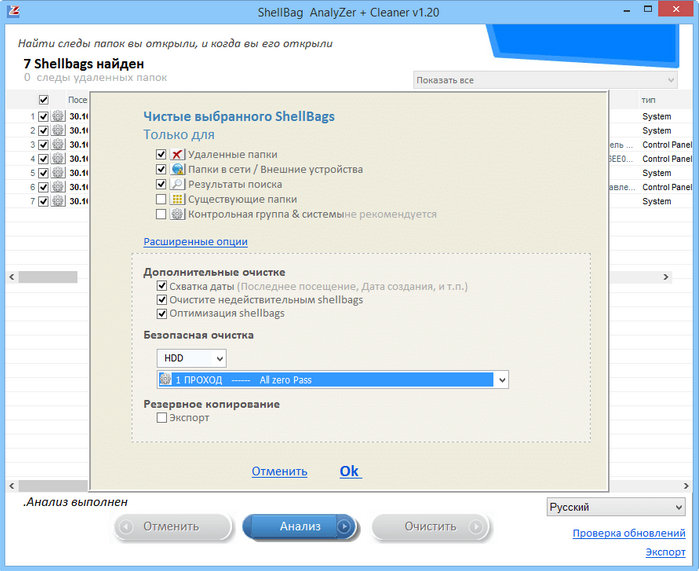699x571 pixels.
Task: Click the gear icon in row 5
Action: coord(58,173)
